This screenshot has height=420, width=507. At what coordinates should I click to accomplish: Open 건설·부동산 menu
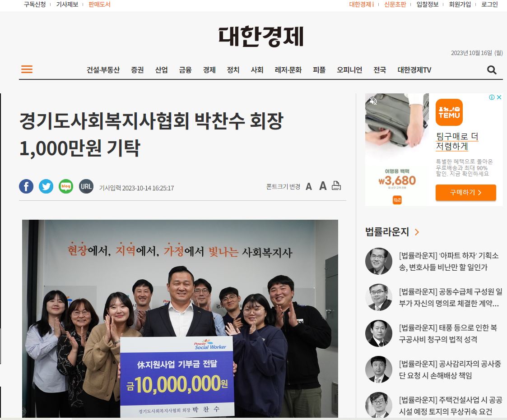click(x=103, y=70)
